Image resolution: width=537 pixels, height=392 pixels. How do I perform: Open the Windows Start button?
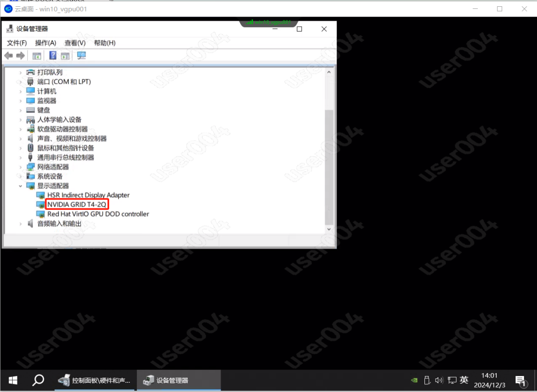click(x=13, y=380)
